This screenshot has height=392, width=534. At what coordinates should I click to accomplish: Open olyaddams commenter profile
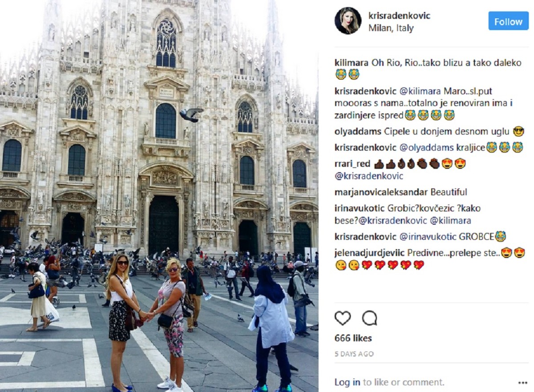[358, 131]
